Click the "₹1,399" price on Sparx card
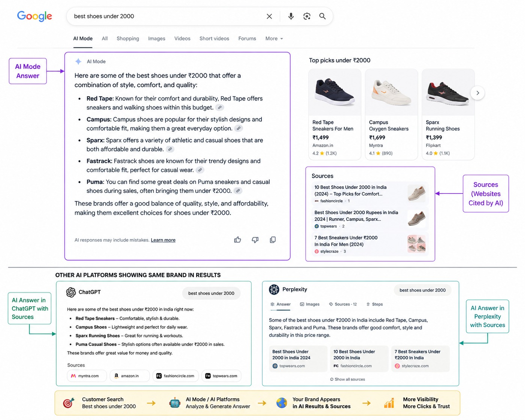Screen dimensions: 525x420 [x=434, y=137]
